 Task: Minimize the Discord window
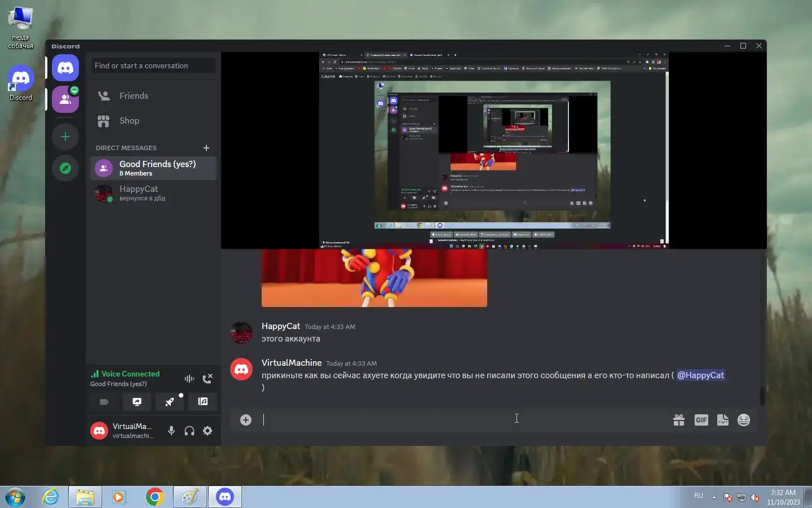tap(727, 46)
